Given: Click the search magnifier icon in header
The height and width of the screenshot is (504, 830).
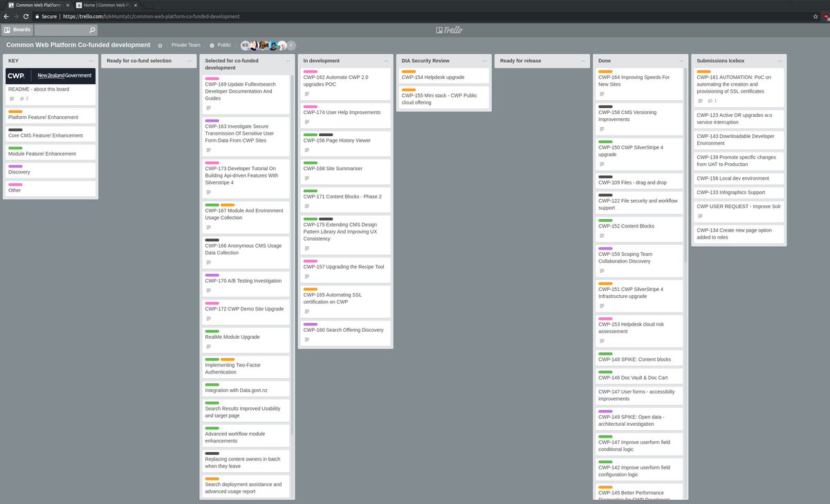Looking at the screenshot, I should [93, 30].
